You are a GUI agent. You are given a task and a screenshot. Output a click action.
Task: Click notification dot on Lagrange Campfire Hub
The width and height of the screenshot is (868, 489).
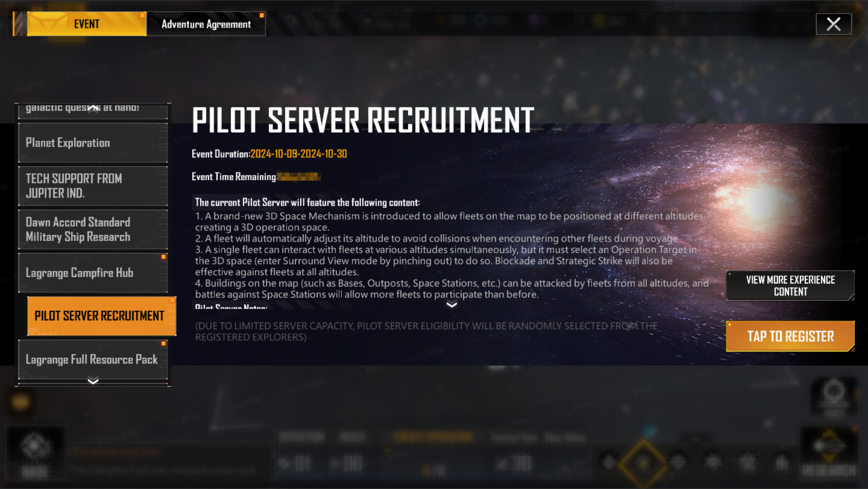[x=164, y=257]
